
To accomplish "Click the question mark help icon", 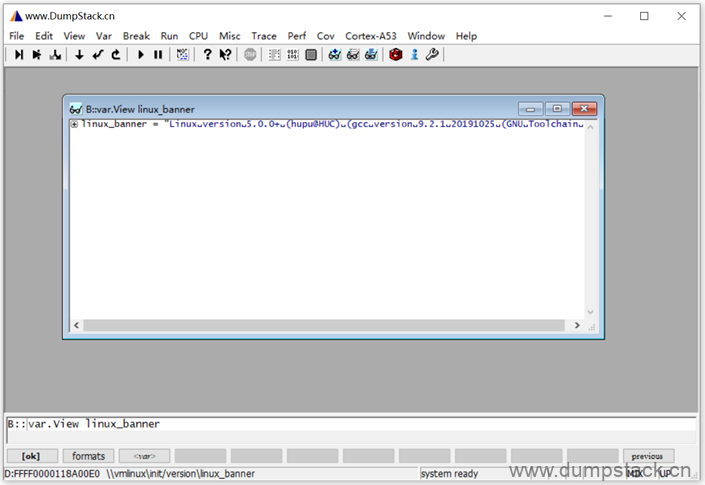I will (x=207, y=55).
